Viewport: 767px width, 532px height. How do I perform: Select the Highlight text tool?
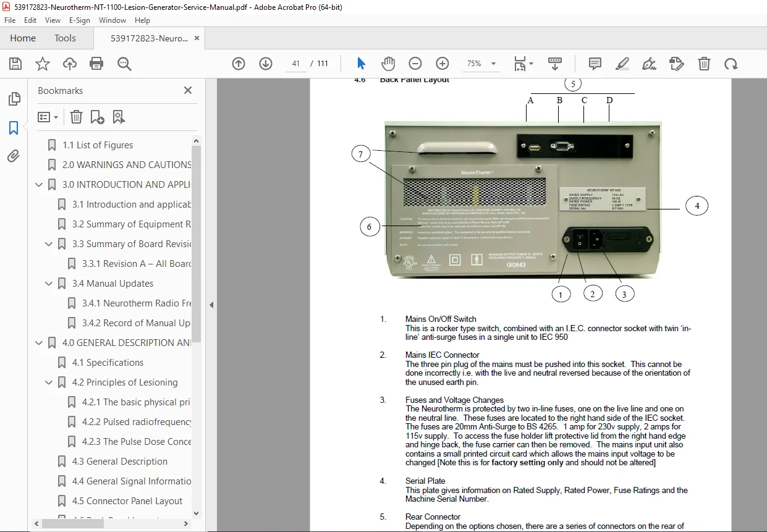(x=622, y=64)
